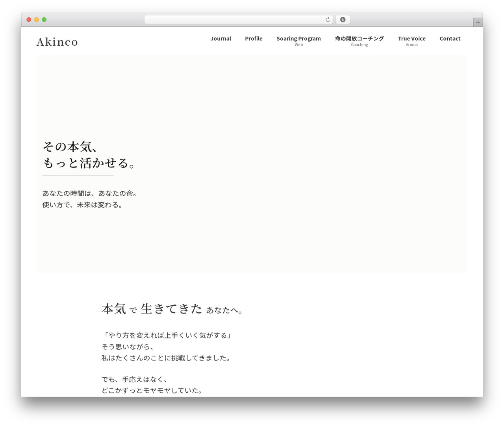Screen dimensions: 504x427
Task: Click the heading 本気で生きてきたあなたへ。
Action: point(173,309)
